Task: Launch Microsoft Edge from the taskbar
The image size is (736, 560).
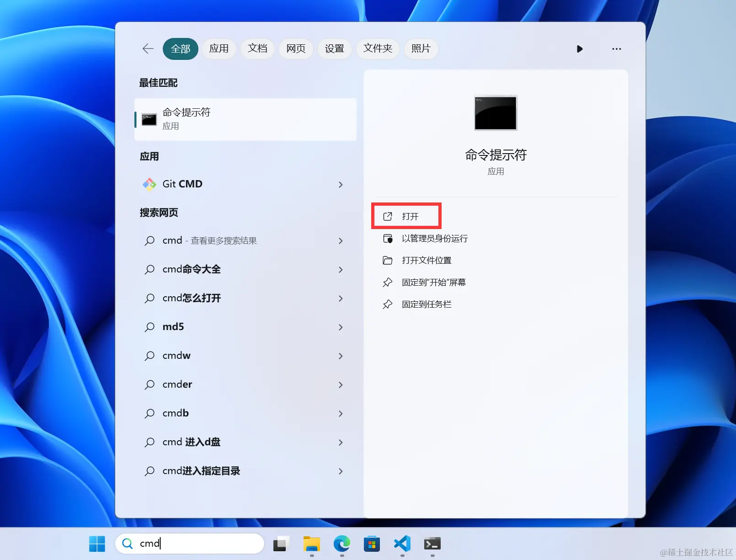Action: click(x=342, y=544)
